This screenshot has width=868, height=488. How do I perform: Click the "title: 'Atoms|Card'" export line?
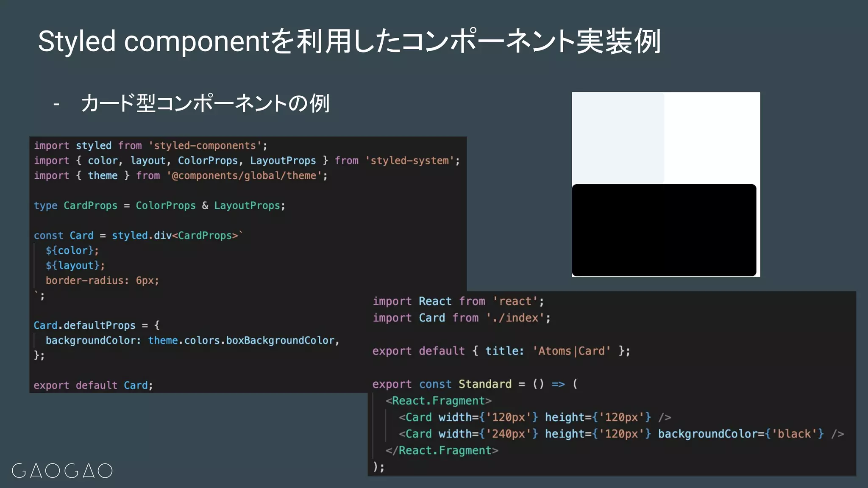pos(501,351)
